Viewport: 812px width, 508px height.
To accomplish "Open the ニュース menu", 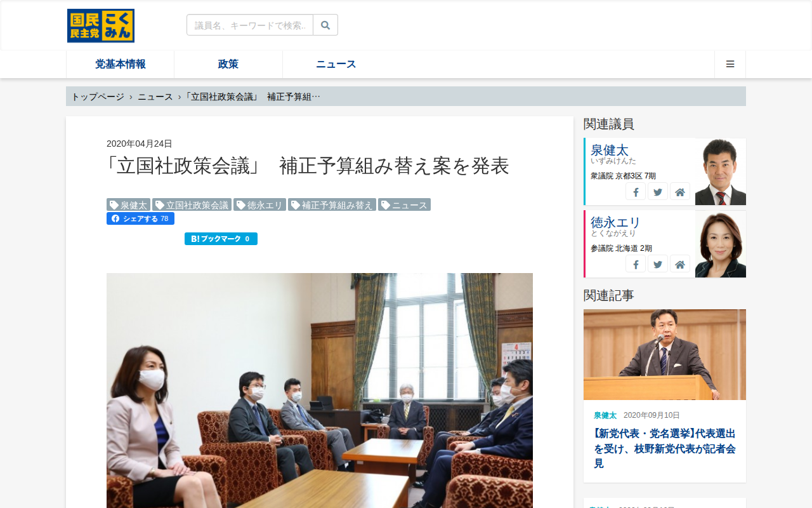I will coord(336,64).
